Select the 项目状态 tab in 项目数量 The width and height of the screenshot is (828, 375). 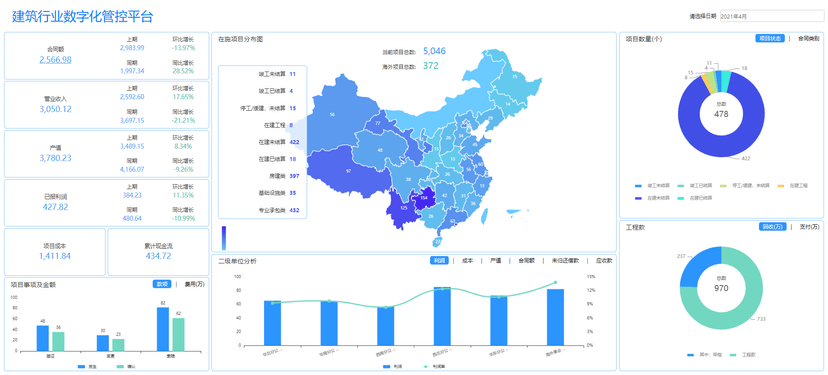(770, 39)
